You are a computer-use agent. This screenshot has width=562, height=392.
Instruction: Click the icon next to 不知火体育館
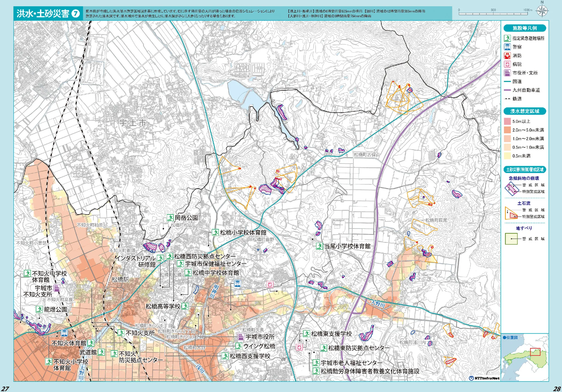tap(91, 343)
